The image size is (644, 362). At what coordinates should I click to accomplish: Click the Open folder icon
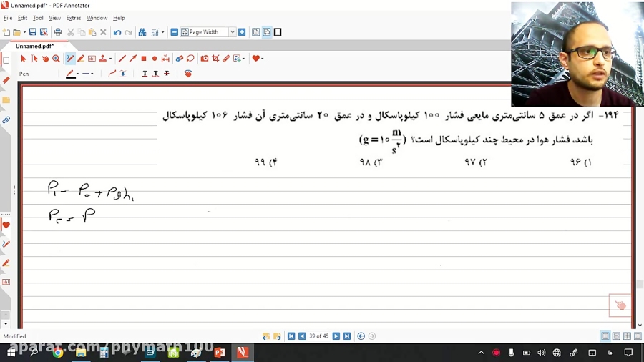pos(16,32)
